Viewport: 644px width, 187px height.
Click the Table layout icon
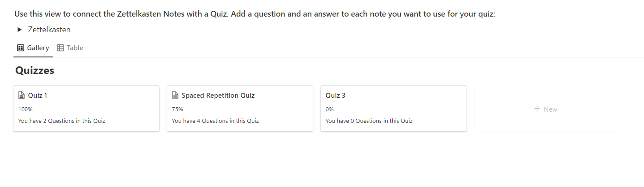pos(61,48)
